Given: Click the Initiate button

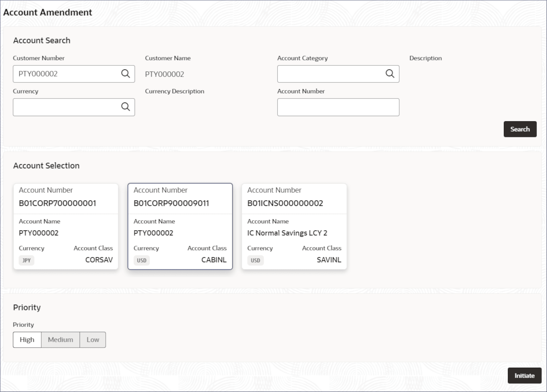Looking at the screenshot, I should [524, 376].
